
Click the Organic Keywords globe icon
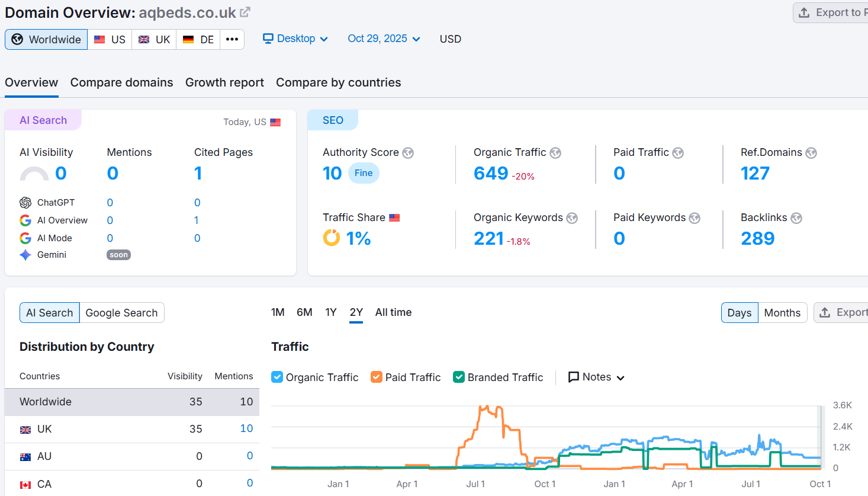(x=572, y=218)
